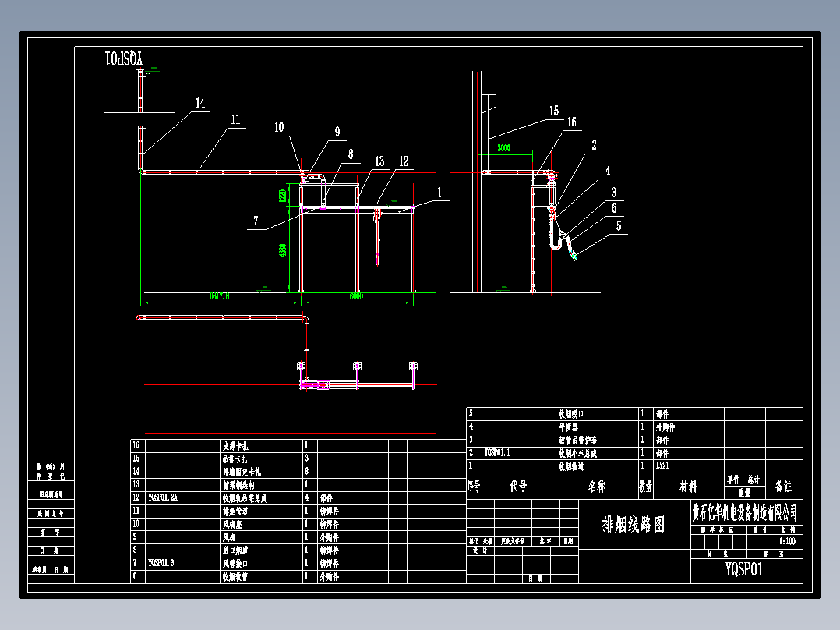The height and width of the screenshot is (630, 840).
Task: Click the 1:100 scale value
Action: [787, 542]
